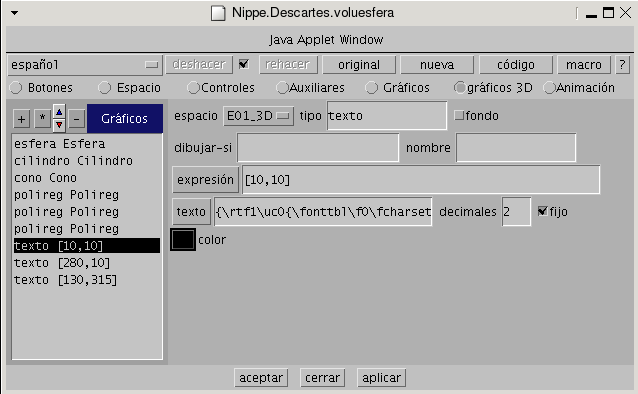
Task: Click the decimales input field
Action: (x=516, y=212)
